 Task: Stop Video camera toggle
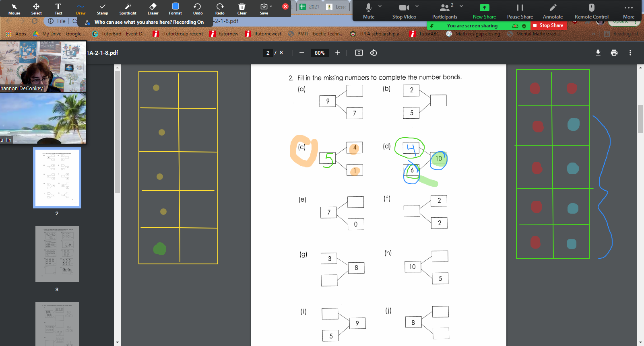[x=404, y=11]
